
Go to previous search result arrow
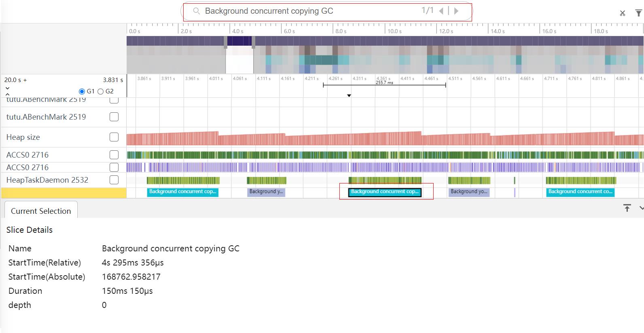(441, 11)
